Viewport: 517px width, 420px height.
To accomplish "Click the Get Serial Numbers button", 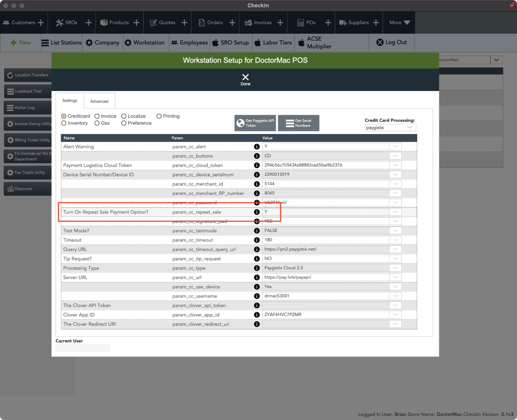I will tap(298, 123).
